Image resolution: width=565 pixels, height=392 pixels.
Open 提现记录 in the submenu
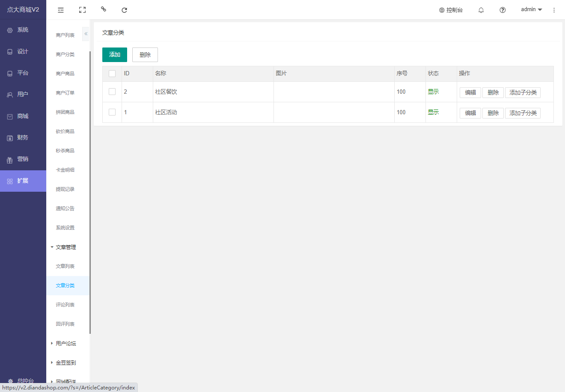pyautogui.click(x=65, y=189)
